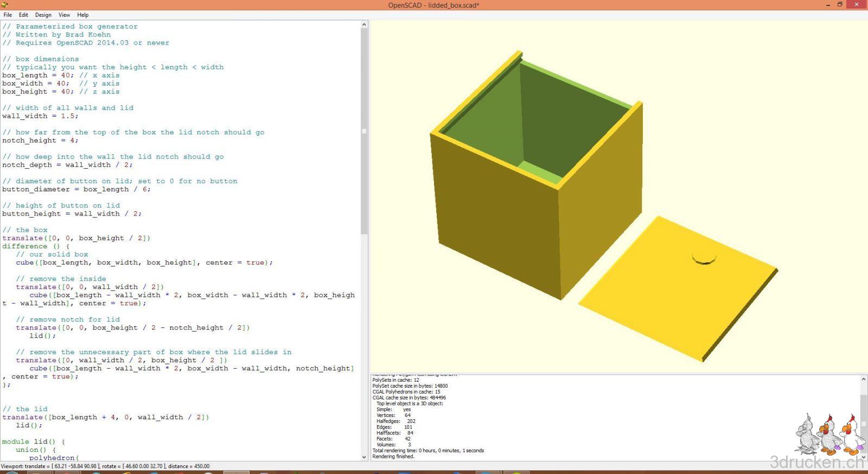
Task: Click the OpenSCAD app icon in title bar
Action: tap(5, 5)
